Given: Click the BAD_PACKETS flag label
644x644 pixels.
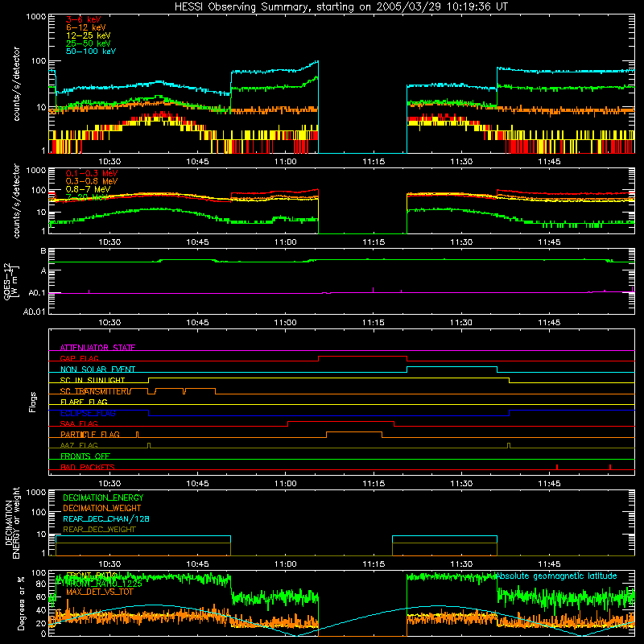Looking at the screenshot, I should coord(88,467).
